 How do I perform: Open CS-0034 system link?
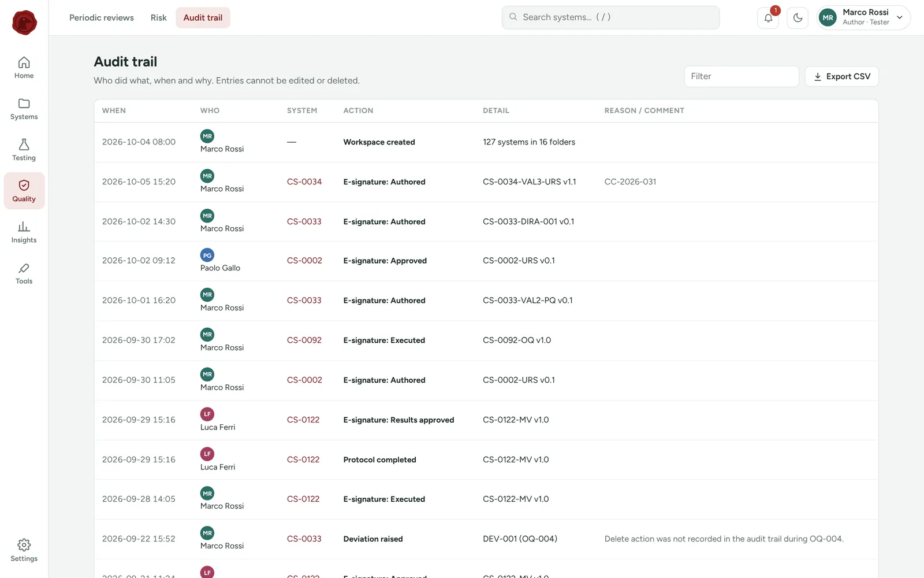click(304, 181)
